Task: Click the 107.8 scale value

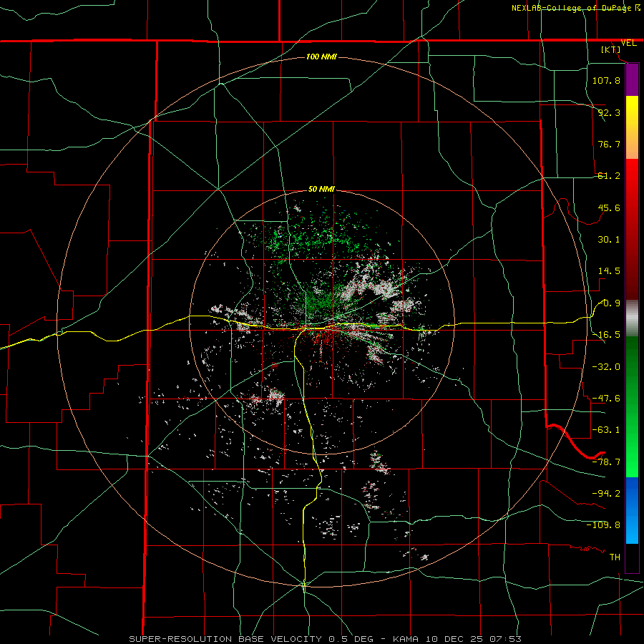Action: (x=606, y=80)
